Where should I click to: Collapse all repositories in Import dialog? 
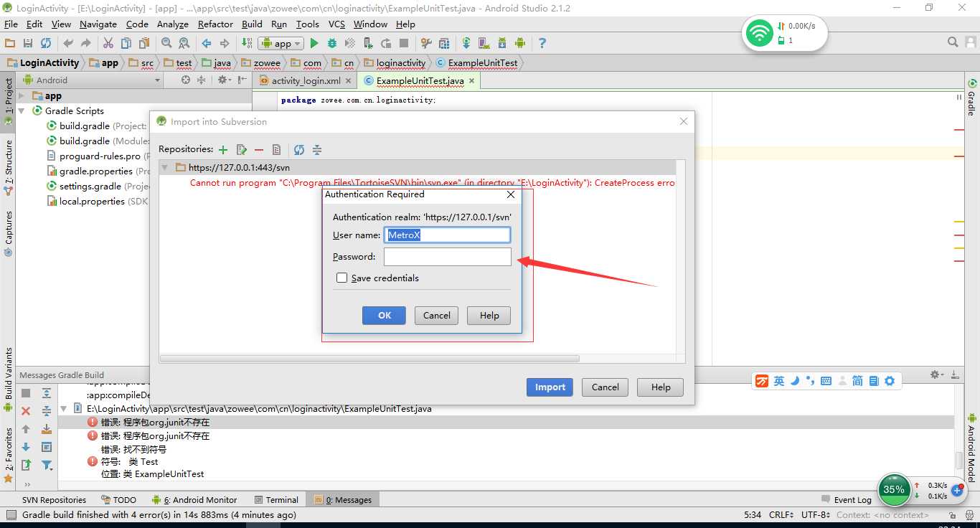pyautogui.click(x=317, y=150)
